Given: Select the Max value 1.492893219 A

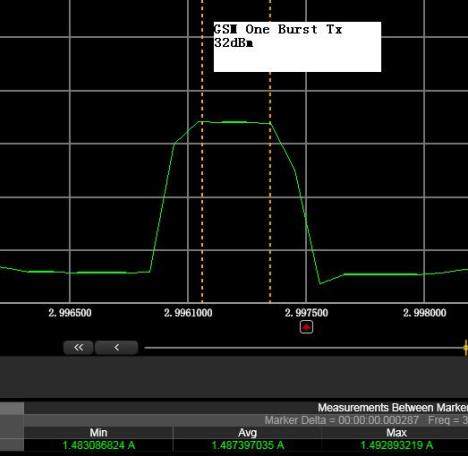Looking at the screenshot, I should click(x=397, y=445).
